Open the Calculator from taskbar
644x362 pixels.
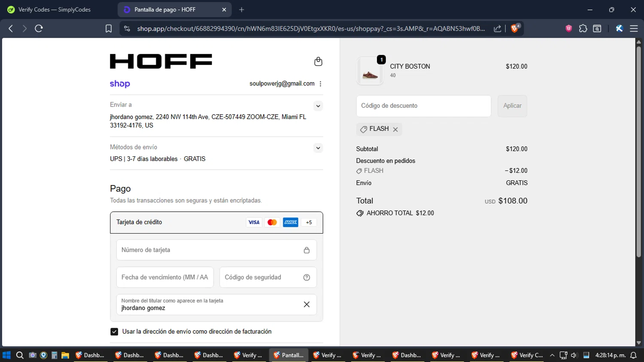coord(54,355)
